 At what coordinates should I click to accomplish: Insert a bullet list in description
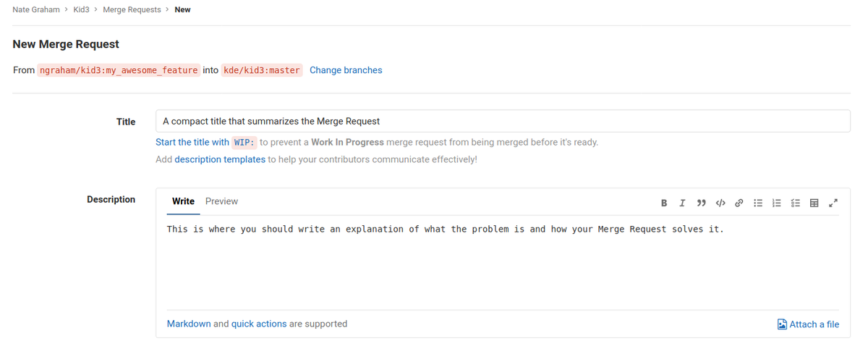pyautogui.click(x=758, y=203)
